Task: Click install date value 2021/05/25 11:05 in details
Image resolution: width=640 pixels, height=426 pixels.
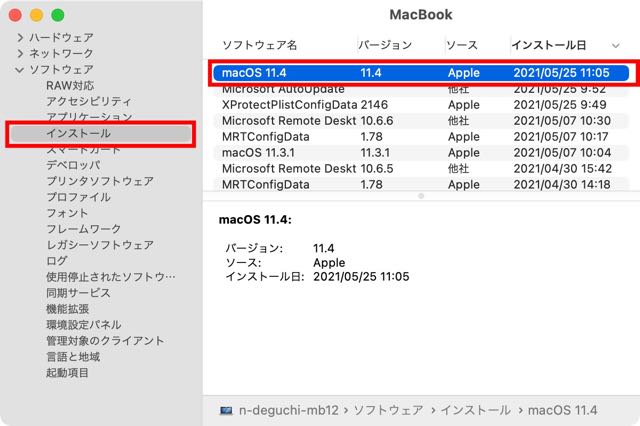Action: tap(361, 277)
